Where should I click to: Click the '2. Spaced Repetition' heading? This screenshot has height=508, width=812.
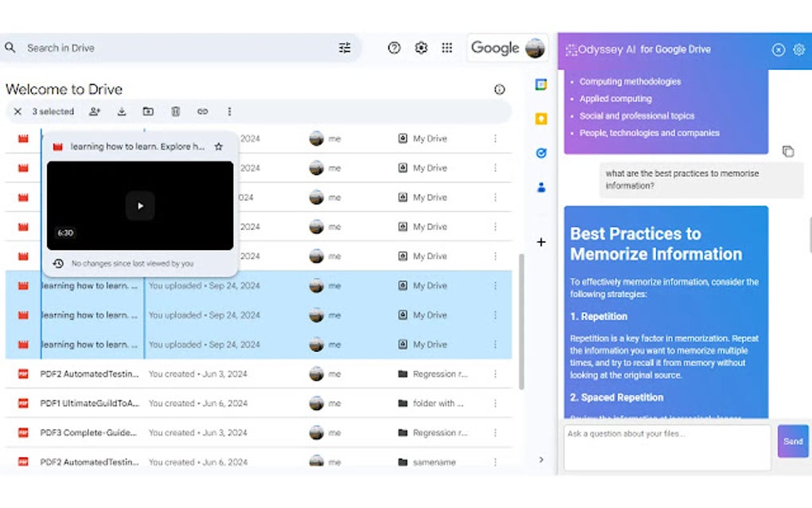pyautogui.click(x=617, y=397)
